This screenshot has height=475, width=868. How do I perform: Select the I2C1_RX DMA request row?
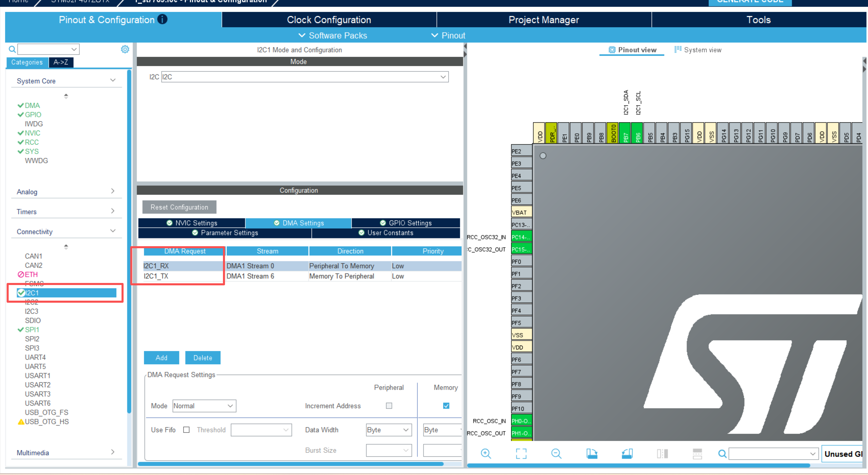pyautogui.click(x=302, y=266)
